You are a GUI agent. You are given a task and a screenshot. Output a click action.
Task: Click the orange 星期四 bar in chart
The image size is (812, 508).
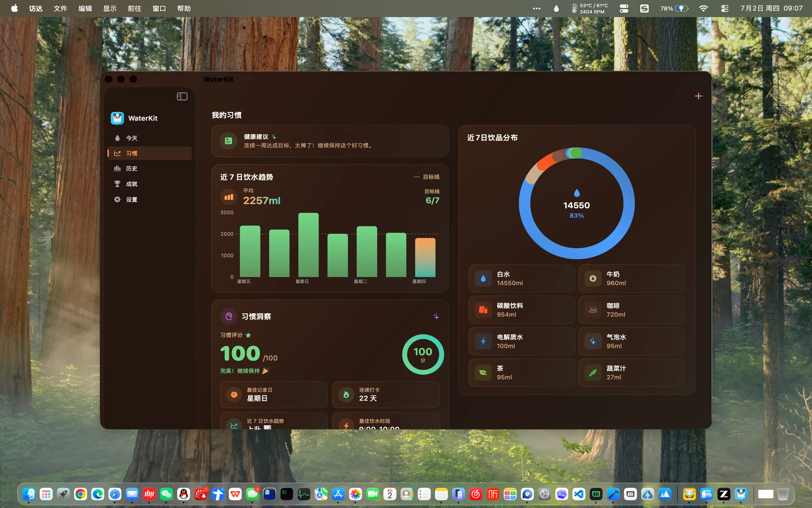click(x=425, y=257)
